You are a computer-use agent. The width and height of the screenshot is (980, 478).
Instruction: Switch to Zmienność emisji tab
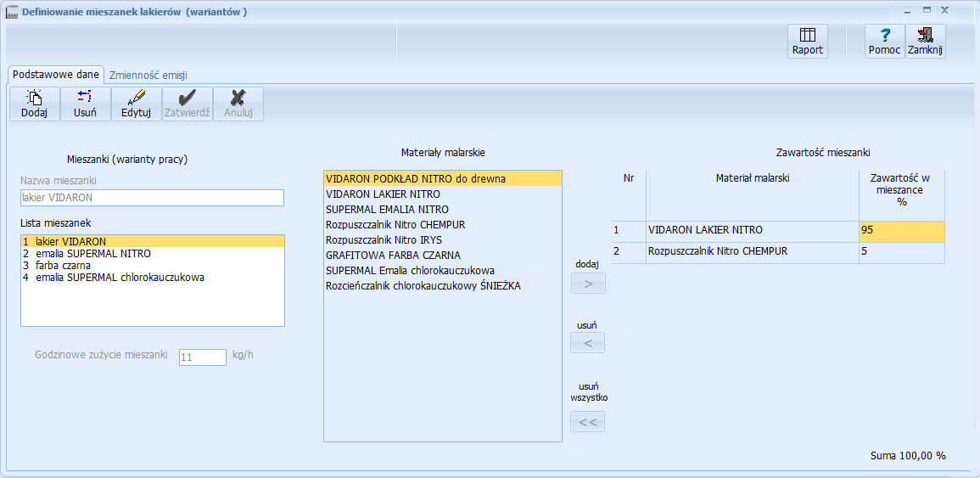pos(148,75)
